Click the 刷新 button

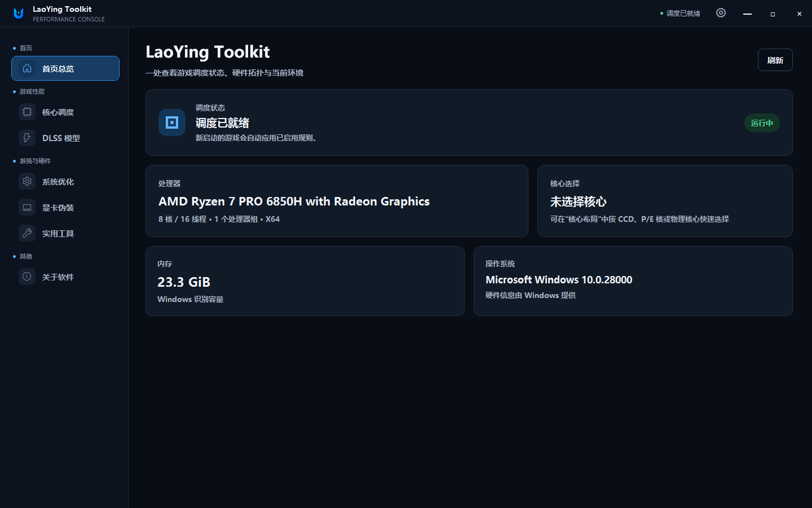tap(775, 60)
